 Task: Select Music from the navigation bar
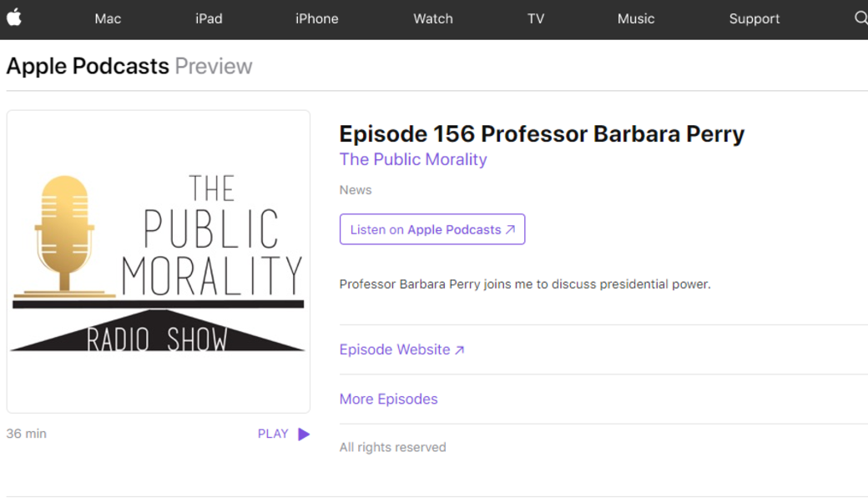click(x=636, y=19)
